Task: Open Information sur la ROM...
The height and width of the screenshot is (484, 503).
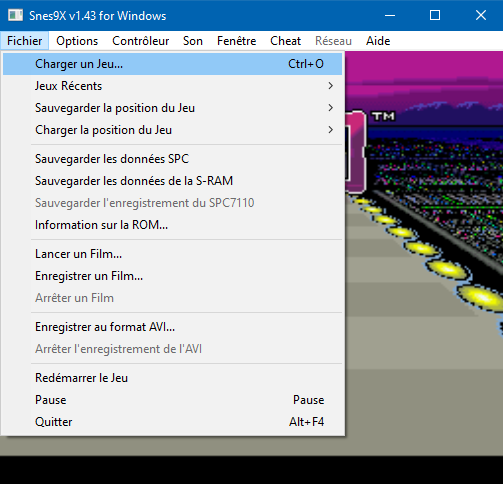Action: click(172, 225)
